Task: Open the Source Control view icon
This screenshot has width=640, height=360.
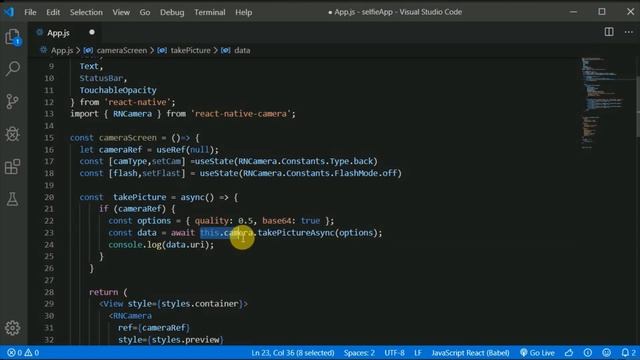Action: 12,101
